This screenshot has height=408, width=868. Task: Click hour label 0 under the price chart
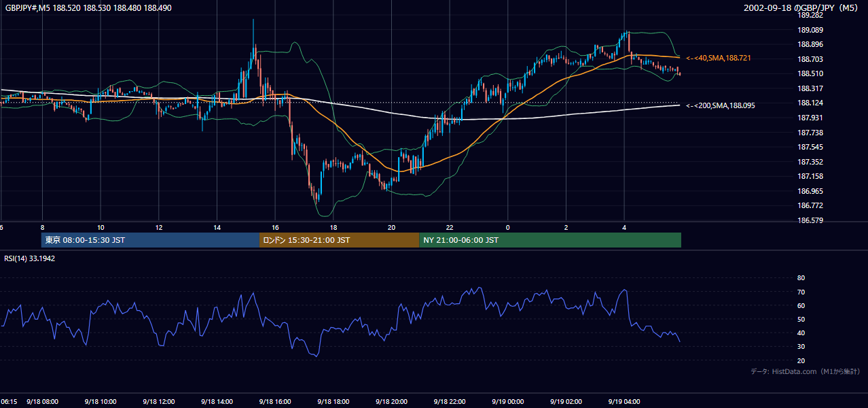tap(508, 228)
